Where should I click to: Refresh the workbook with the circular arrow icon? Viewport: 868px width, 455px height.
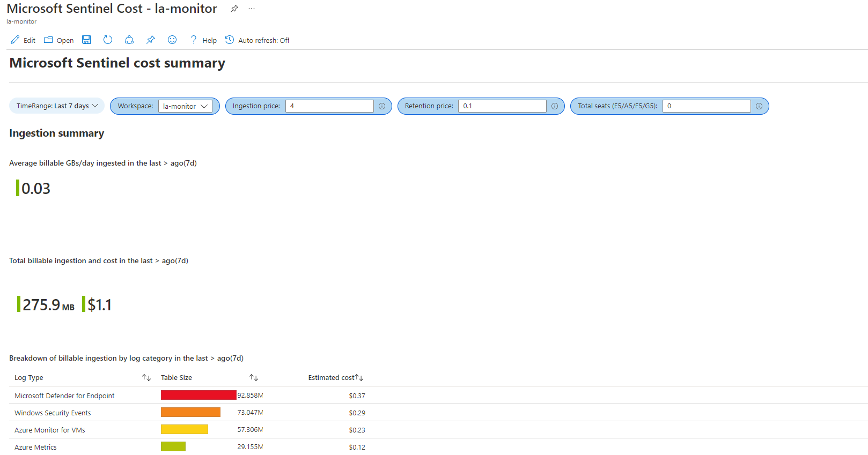[108, 40]
